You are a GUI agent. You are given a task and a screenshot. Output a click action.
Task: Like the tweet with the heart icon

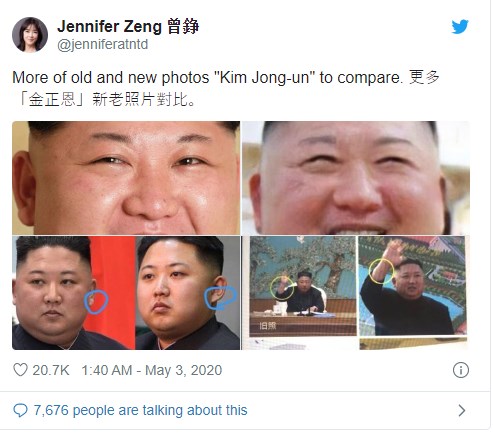click(x=20, y=370)
